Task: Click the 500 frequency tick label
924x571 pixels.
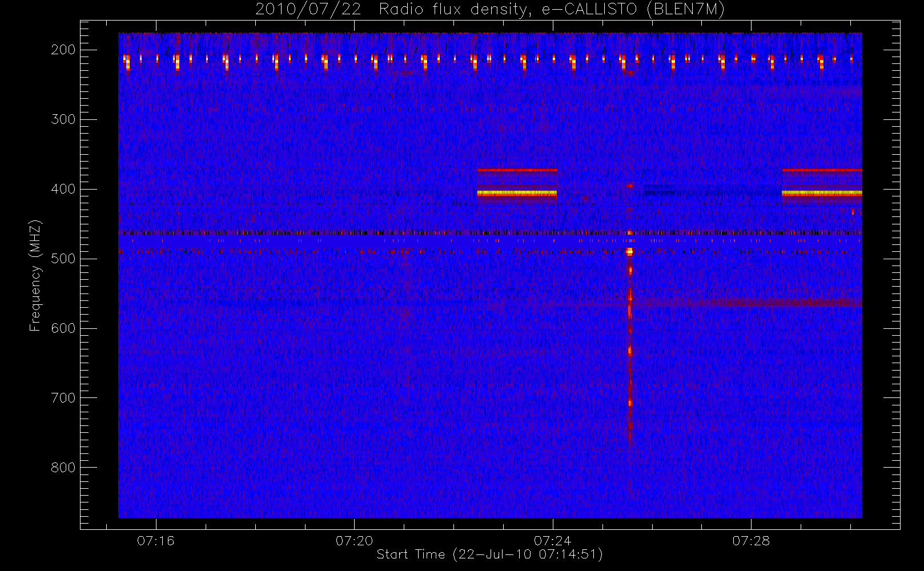Action: click(63, 259)
